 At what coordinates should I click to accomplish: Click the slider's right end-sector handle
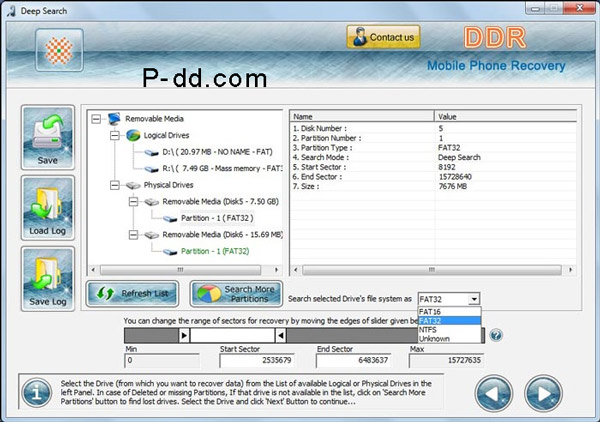[x=280, y=336]
